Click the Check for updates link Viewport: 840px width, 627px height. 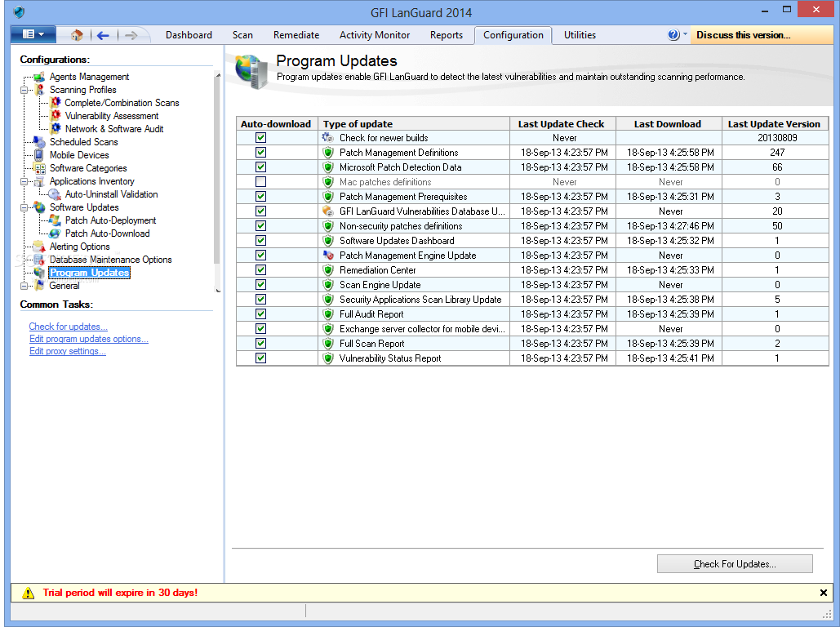point(68,327)
